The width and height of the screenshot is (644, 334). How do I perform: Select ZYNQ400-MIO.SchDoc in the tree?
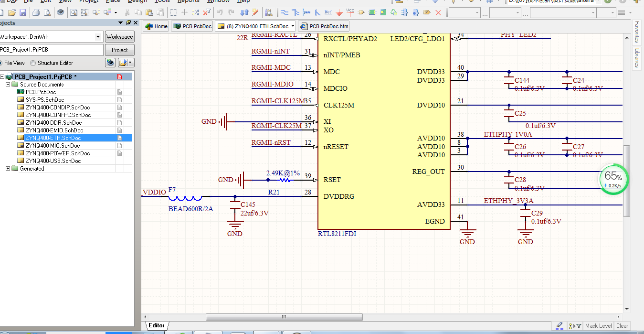tap(53, 145)
